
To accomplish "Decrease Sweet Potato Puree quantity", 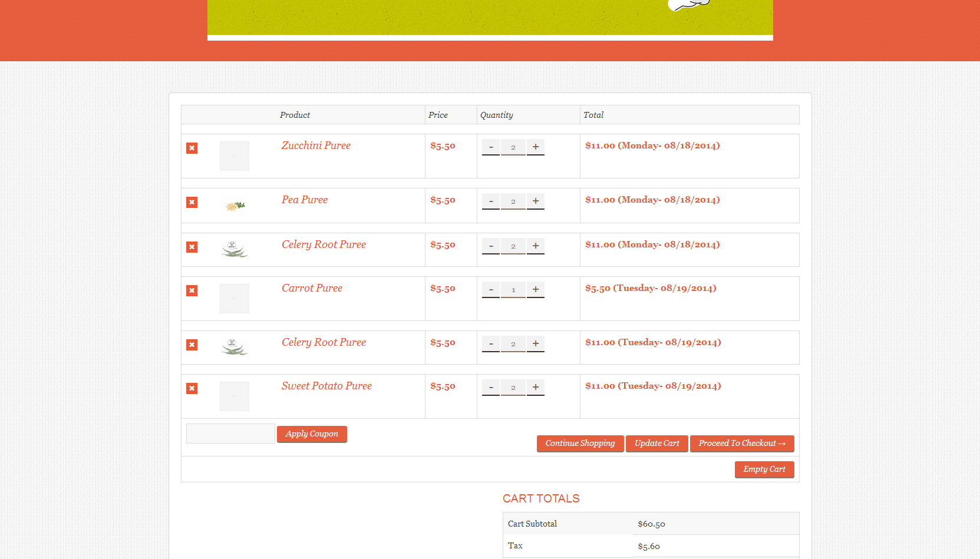I will [x=491, y=388].
